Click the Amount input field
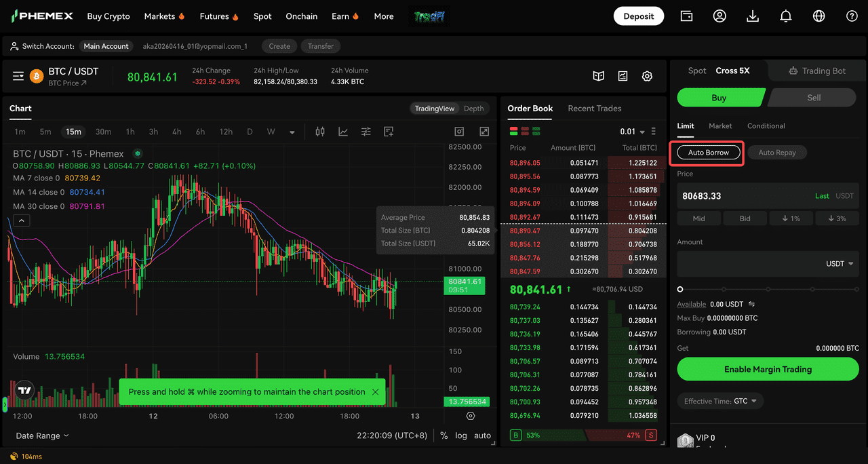868x464 pixels. coord(768,264)
